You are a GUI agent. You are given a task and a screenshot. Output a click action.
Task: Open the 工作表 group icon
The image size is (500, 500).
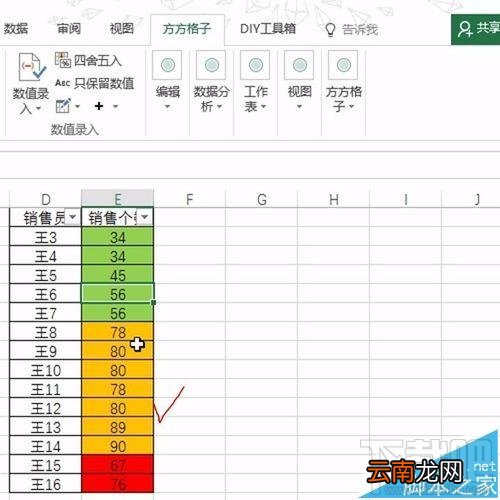tap(255, 65)
